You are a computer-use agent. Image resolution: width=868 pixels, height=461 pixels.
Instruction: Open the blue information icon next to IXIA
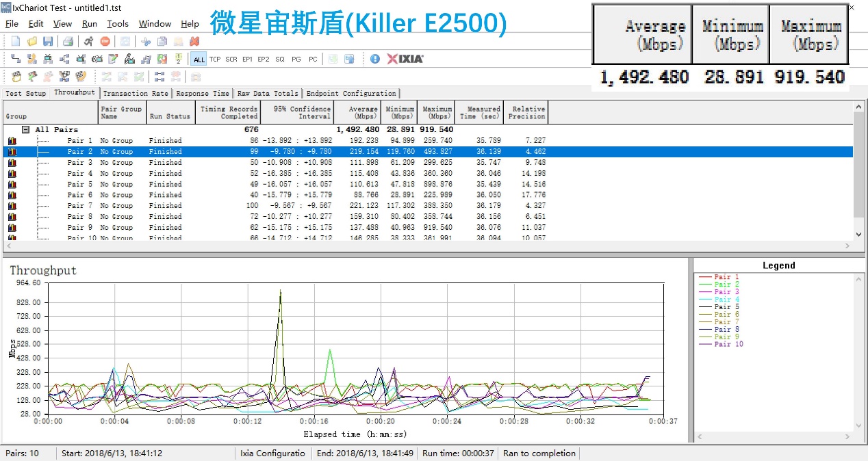point(374,59)
